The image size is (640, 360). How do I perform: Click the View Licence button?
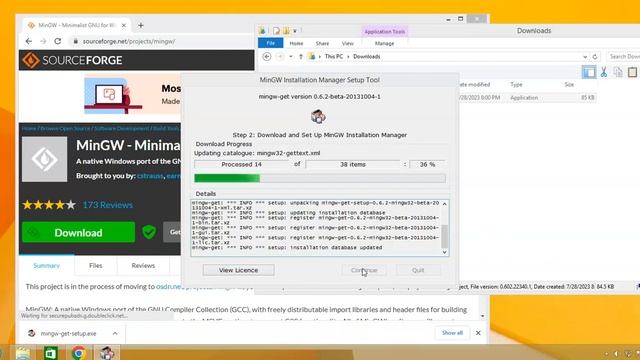click(x=238, y=270)
